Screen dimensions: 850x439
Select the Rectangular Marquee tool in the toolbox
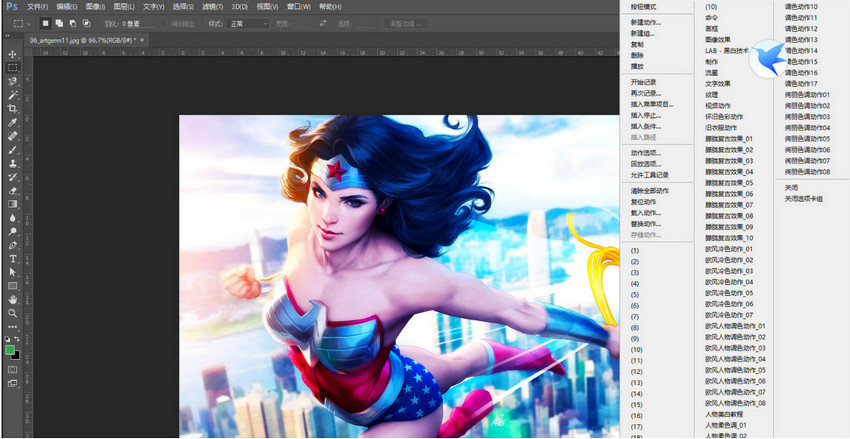[12, 68]
